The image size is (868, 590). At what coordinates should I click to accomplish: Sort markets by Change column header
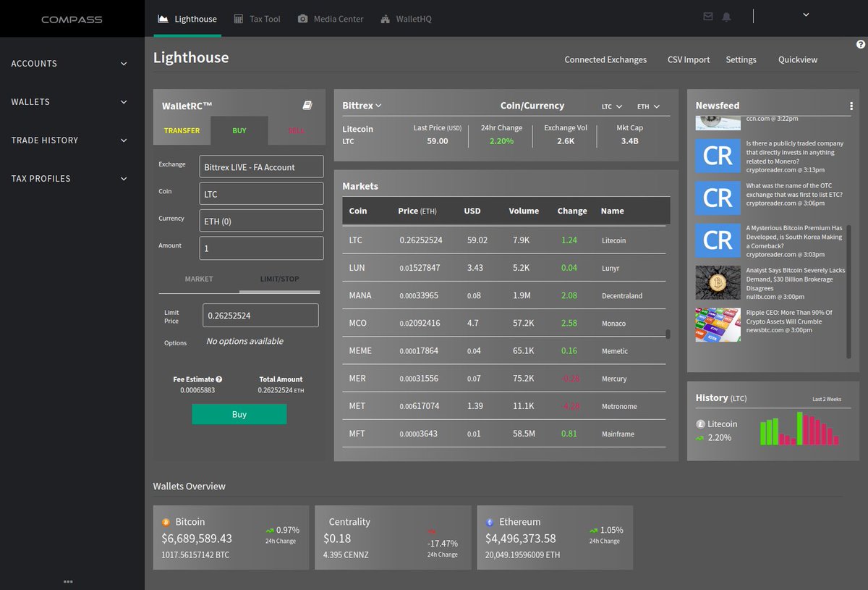572,211
